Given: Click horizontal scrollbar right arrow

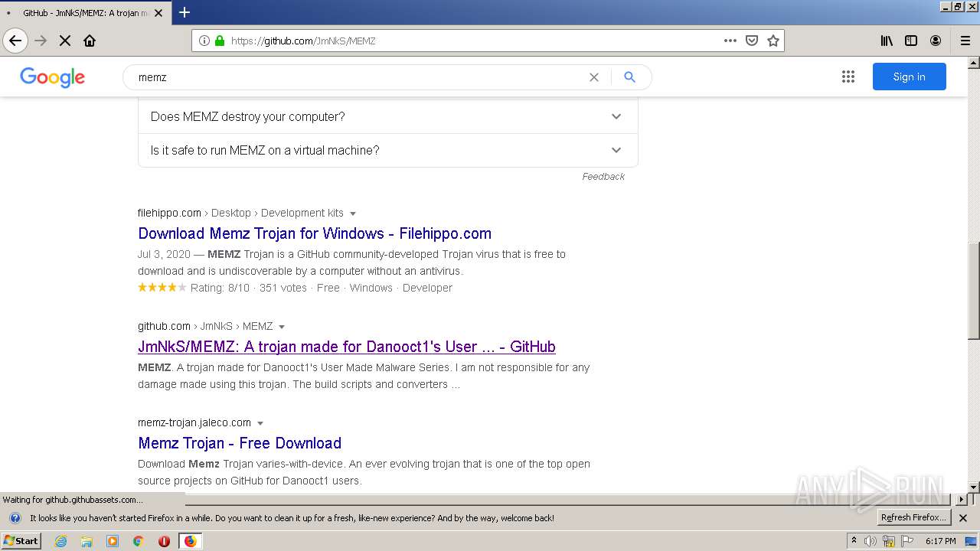Looking at the screenshot, I should (962, 499).
